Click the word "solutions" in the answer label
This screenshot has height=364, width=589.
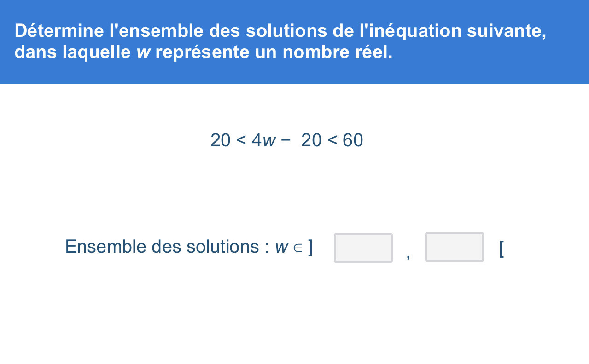pos(223,247)
